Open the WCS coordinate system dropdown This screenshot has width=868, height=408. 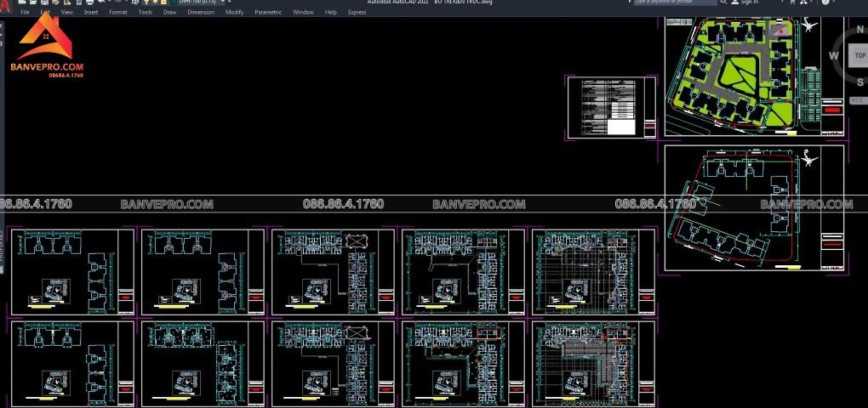858,100
